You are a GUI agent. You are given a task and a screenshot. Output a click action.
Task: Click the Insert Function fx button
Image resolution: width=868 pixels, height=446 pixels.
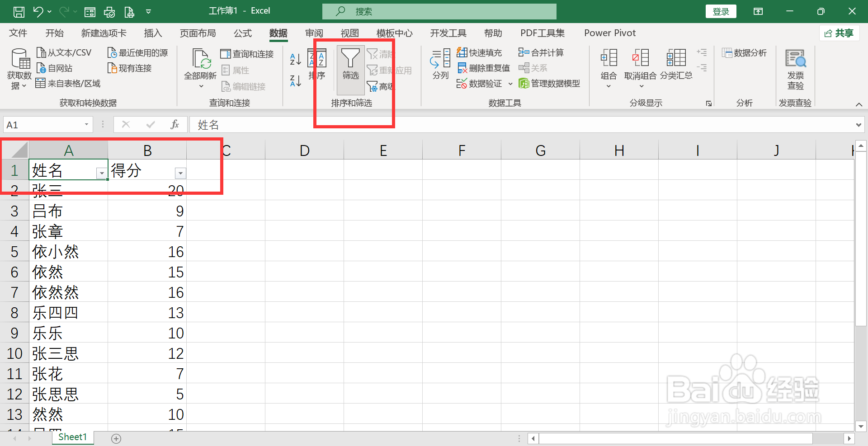[x=175, y=125]
